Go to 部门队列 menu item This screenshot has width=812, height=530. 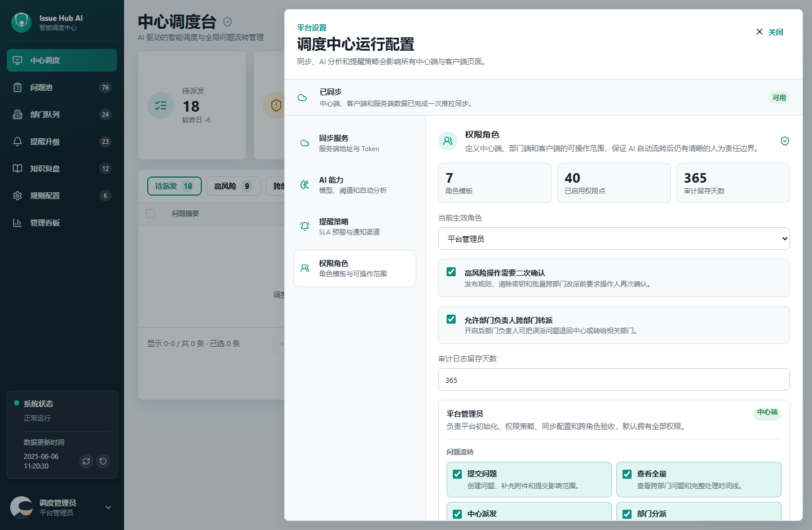(62, 114)
